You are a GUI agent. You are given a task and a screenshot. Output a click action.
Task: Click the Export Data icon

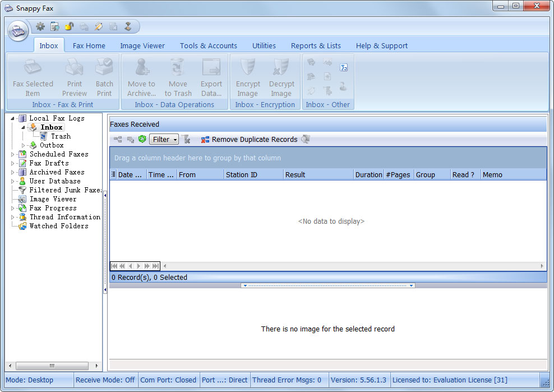(x=211, y=67)
